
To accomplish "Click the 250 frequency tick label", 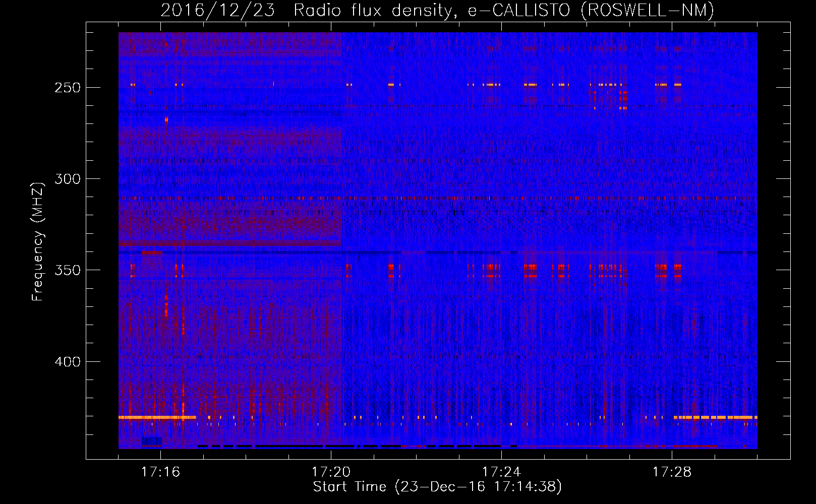I will pyautogui.click(x=68, y=88).
